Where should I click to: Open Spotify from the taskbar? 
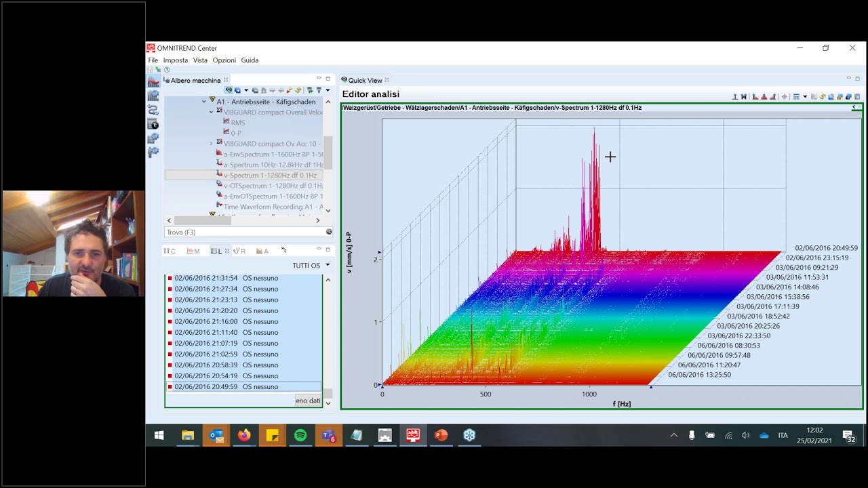click(300, 435)
